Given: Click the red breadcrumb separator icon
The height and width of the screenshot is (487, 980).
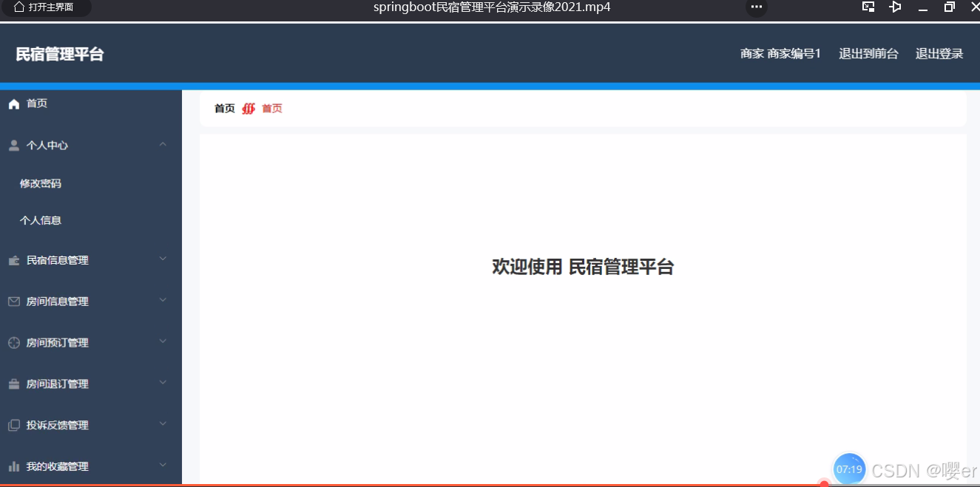Looking at the screenshot, I should 249,109.
